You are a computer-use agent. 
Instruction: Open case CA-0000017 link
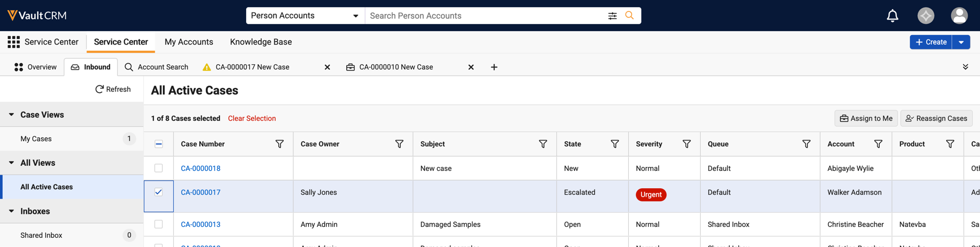click(200, 193)
